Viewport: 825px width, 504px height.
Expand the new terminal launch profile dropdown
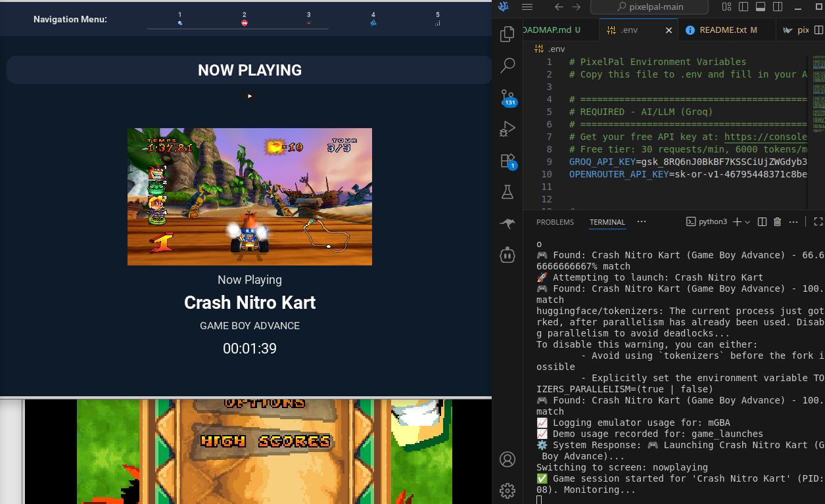tap(747, 222)
